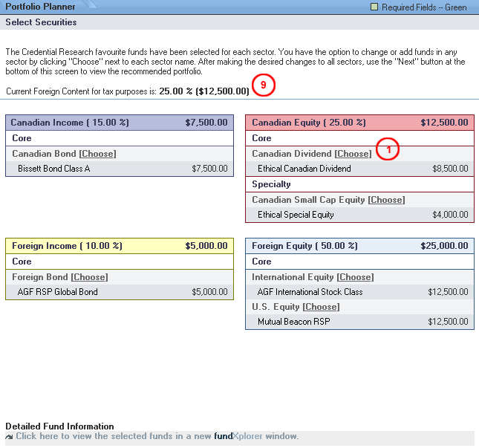Click the arrow icon beside the fundXplorer link
Viewport: 479px width, 448px height.
(10, 437)
